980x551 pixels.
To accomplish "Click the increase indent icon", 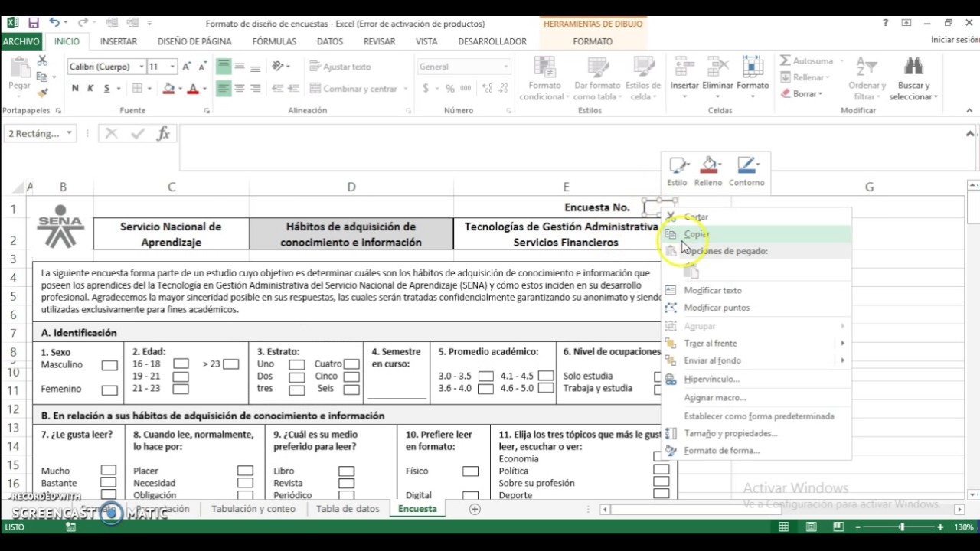I will coord(294,89).
